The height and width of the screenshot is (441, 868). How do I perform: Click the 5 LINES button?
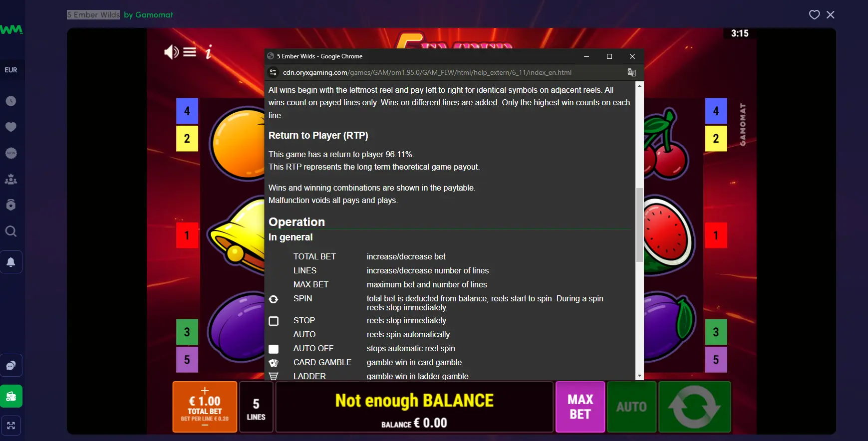(256, 407)
